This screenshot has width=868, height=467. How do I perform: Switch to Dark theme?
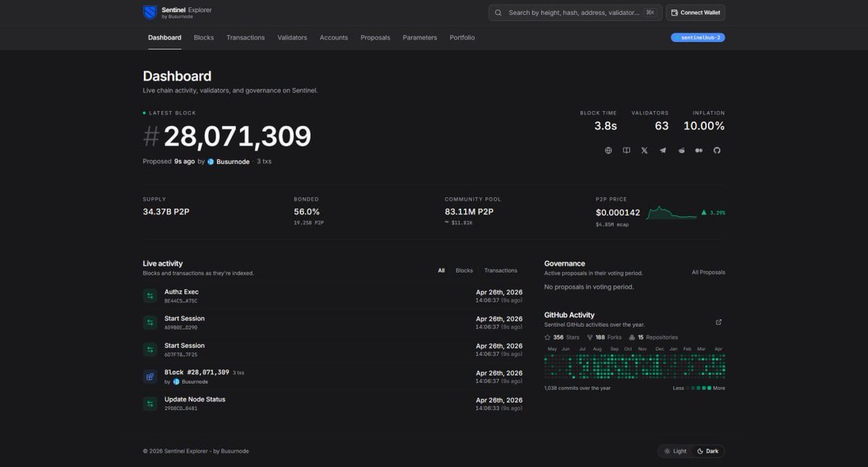[707, 451]
